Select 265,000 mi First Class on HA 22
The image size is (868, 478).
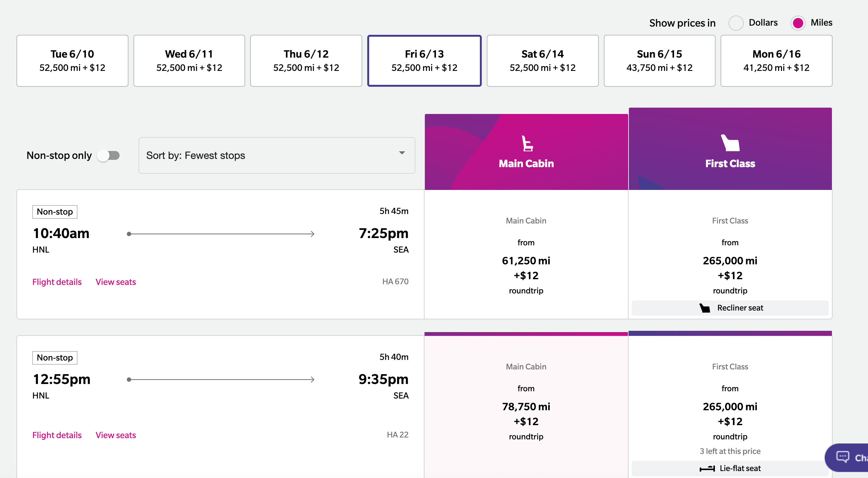[730, 406]
